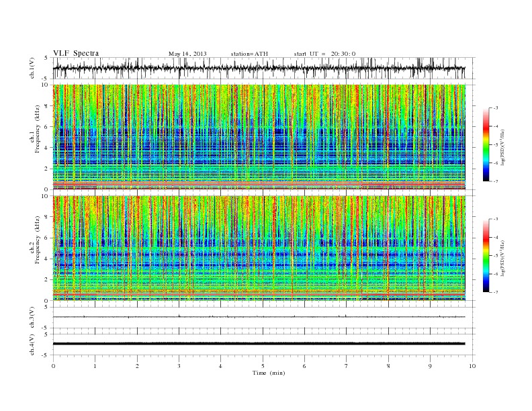Click the "ch.3(V)" axis label
The width and height of the screenshot is (532, 411).
[x=32, y=318]
